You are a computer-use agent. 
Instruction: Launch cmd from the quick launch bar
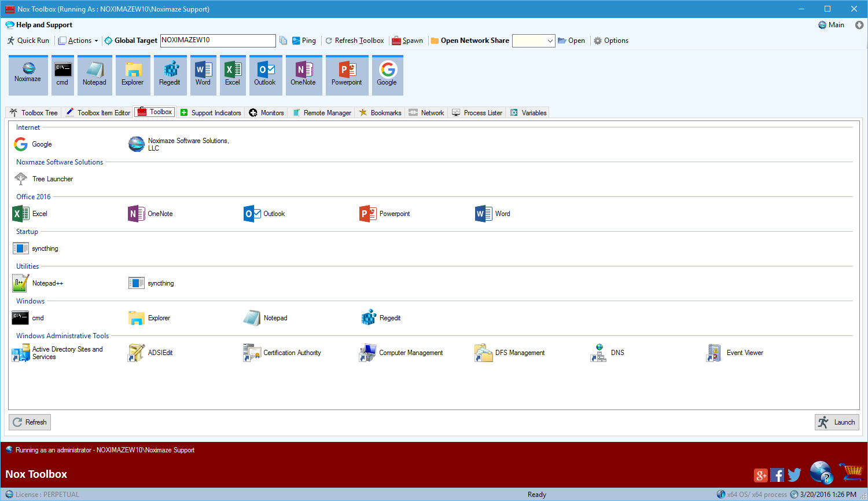[62, 74]
